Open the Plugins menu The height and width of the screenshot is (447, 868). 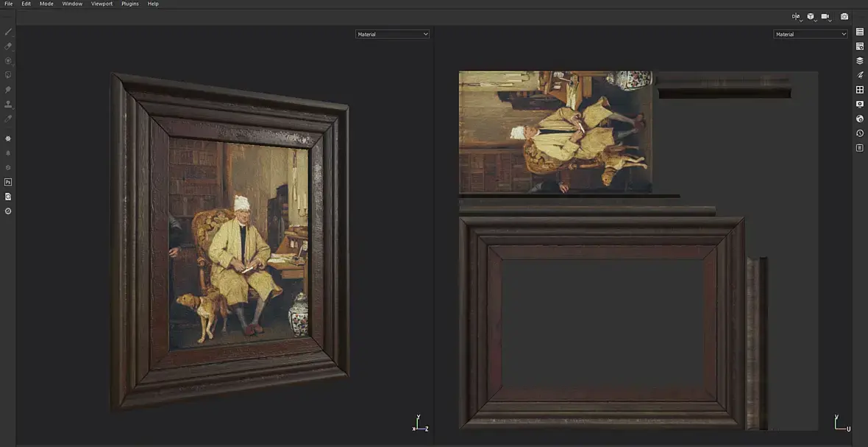click(x=130, y=4)
